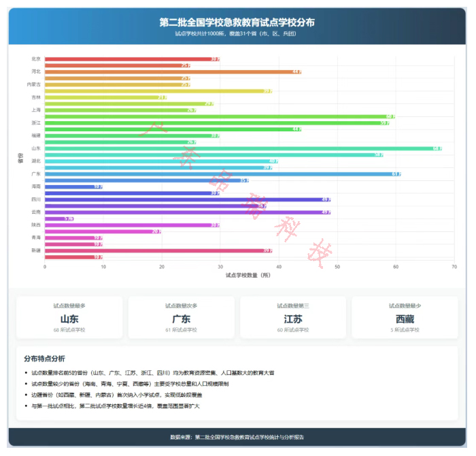Click the 数据来源 footer text
The width and height of the screenshot is (476, 456).
237,437
